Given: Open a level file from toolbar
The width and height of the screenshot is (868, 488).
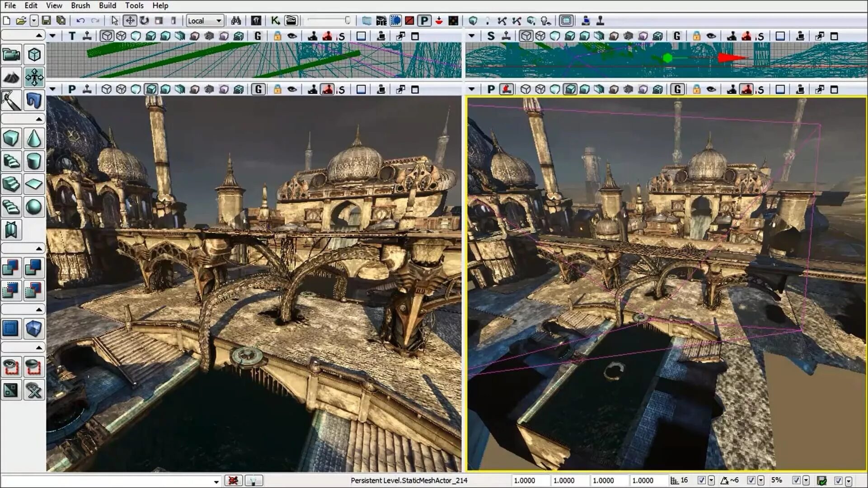Looking at the screenshot, I should [x=21, y=20].
